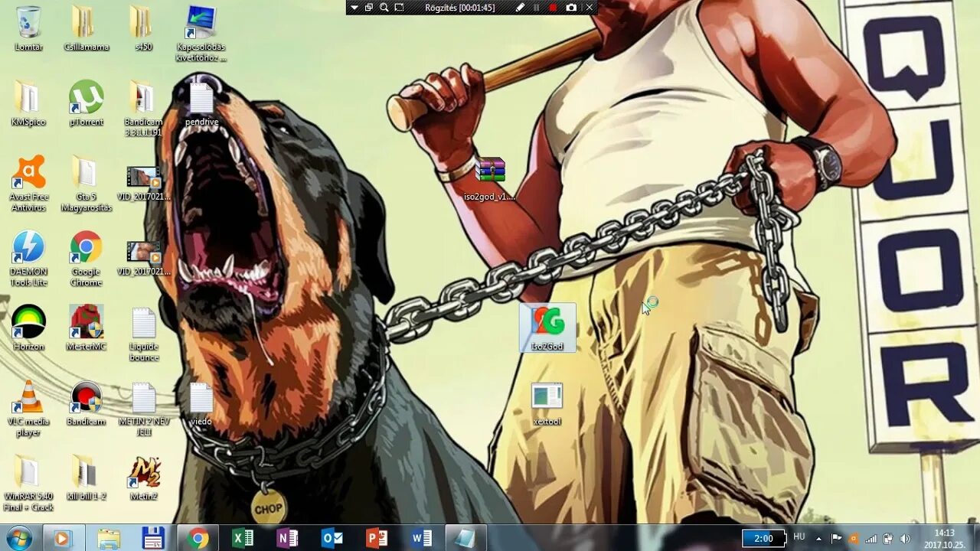Launch DAEMON Tools Lite shortcut
Screen dimensions: 980x551
click(28, 259)
